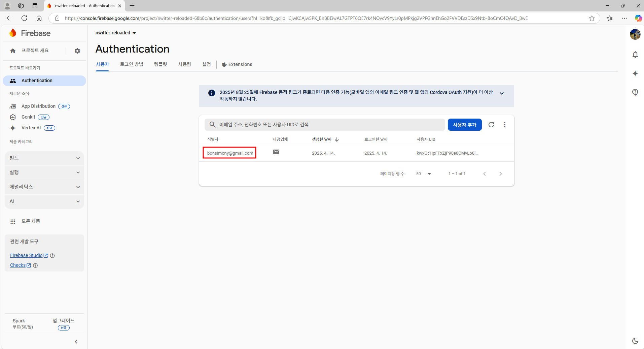Screen dimensions: 644x349
Task: Click the Genkit icon in sidebar
Action: tap(13, 117)
